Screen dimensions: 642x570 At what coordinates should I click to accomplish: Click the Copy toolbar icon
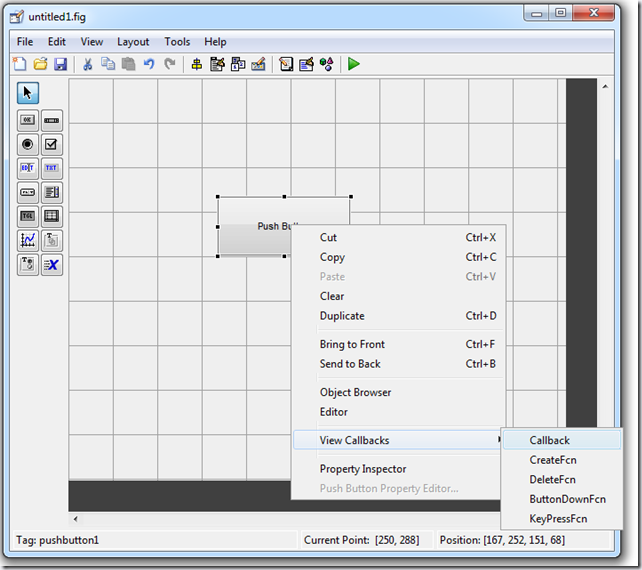(x=108, y=64)
